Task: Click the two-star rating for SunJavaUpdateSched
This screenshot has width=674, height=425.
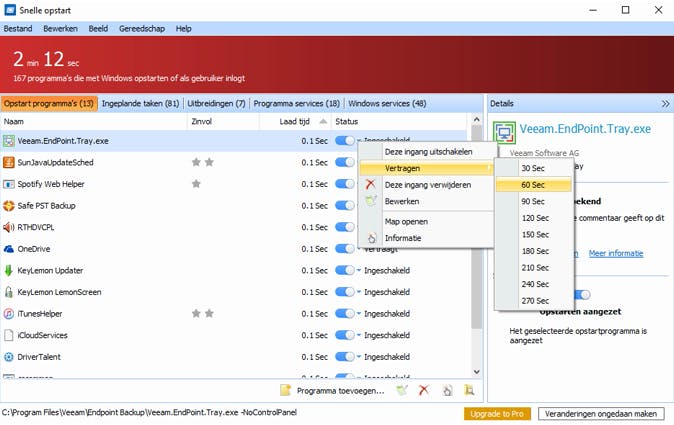Action: click(202, 162)
